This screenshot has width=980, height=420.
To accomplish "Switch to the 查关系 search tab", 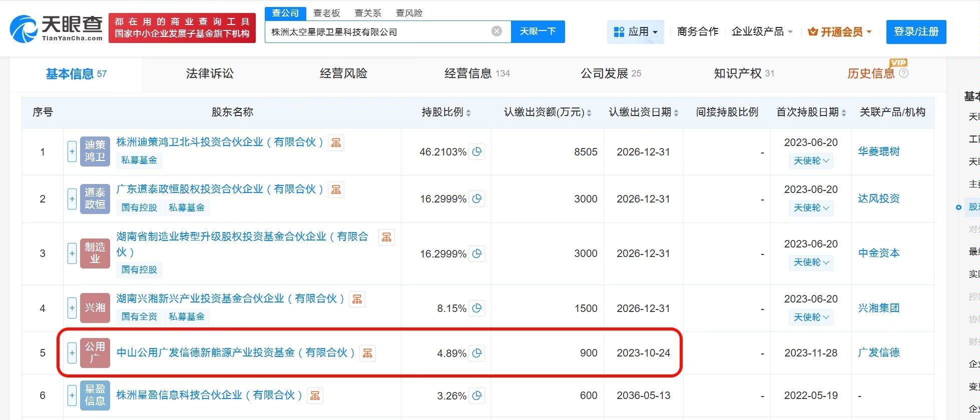I will [x=368, y=13].
